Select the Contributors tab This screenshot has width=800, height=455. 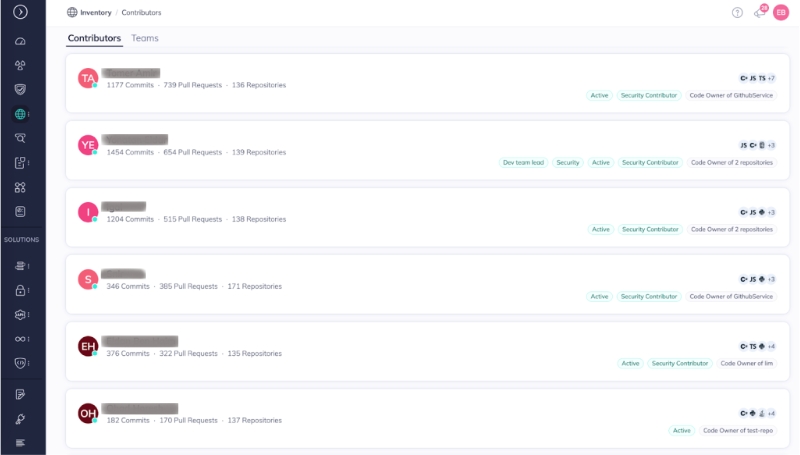94,38
